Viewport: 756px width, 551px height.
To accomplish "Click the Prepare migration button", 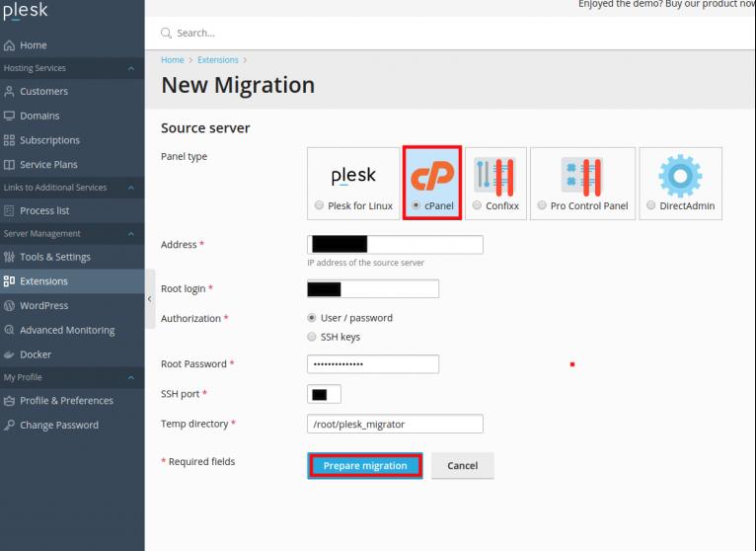I will tap(365, 466).
